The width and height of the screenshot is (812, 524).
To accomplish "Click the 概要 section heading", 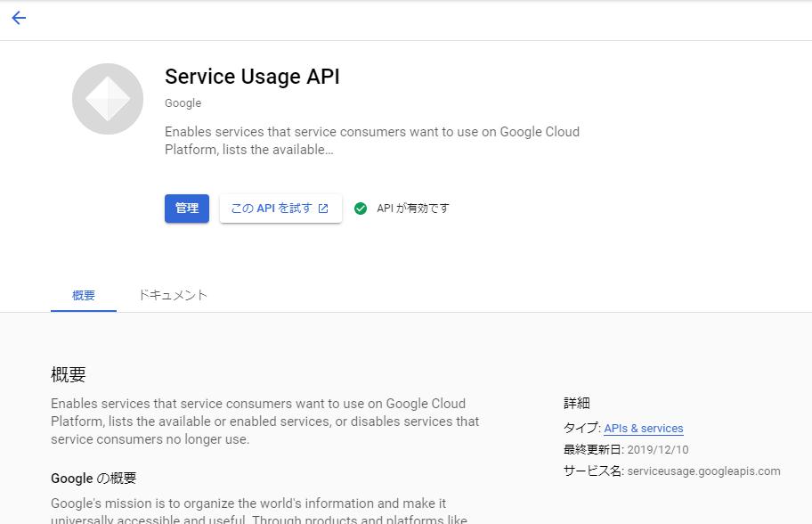I will 69,374.
